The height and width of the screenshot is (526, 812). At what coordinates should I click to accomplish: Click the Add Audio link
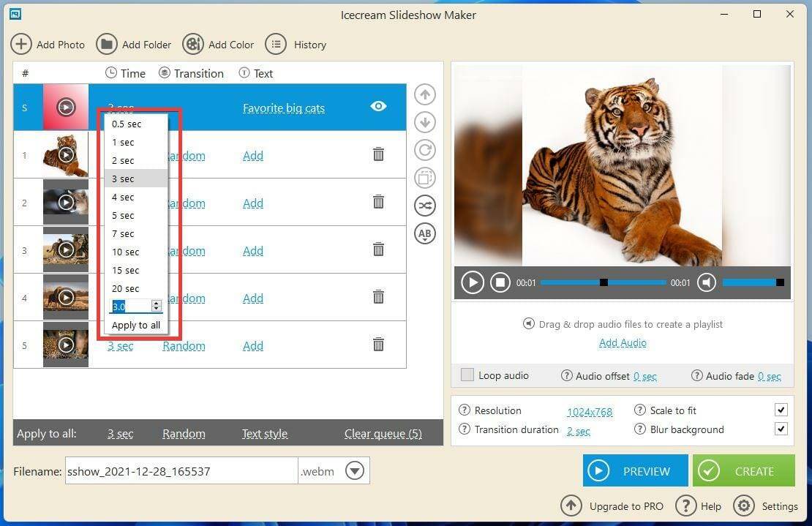pos(623,342)
